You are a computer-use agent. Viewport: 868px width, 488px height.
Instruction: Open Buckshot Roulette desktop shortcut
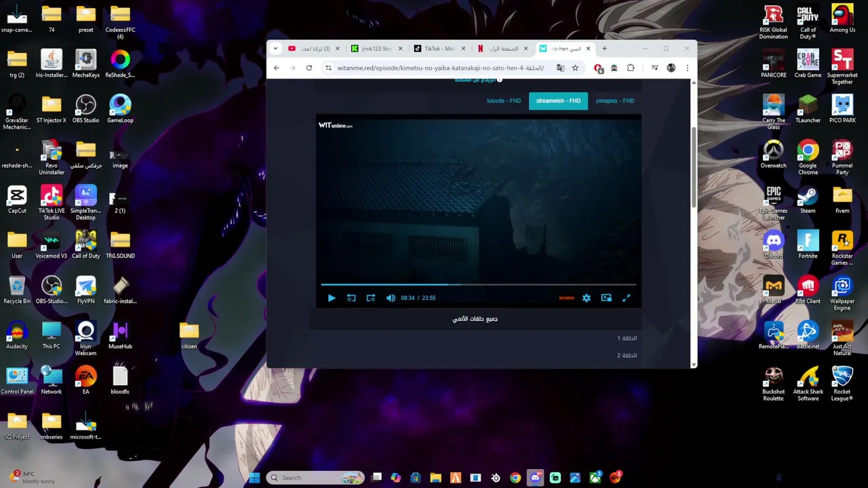[x=774, y=384]
